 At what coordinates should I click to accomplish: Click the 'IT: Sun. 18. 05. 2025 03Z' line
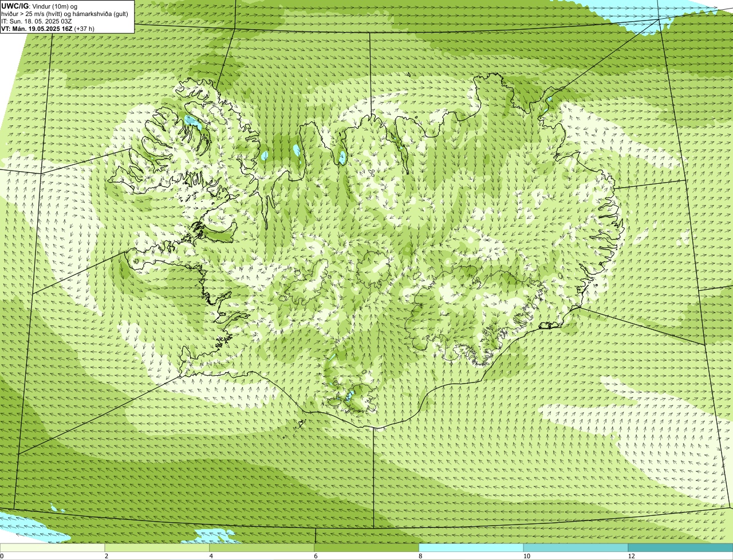[x=37, y=21]
